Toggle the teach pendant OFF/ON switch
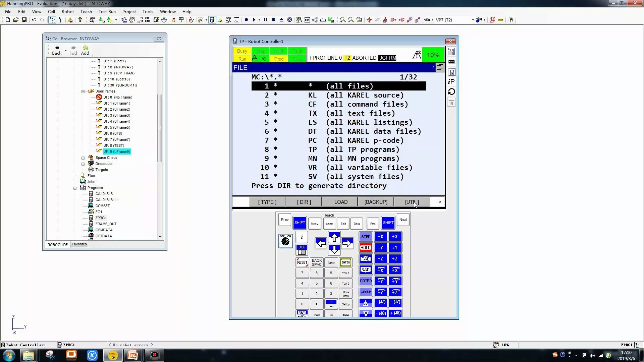644x362 pixels. pos(285,241)
